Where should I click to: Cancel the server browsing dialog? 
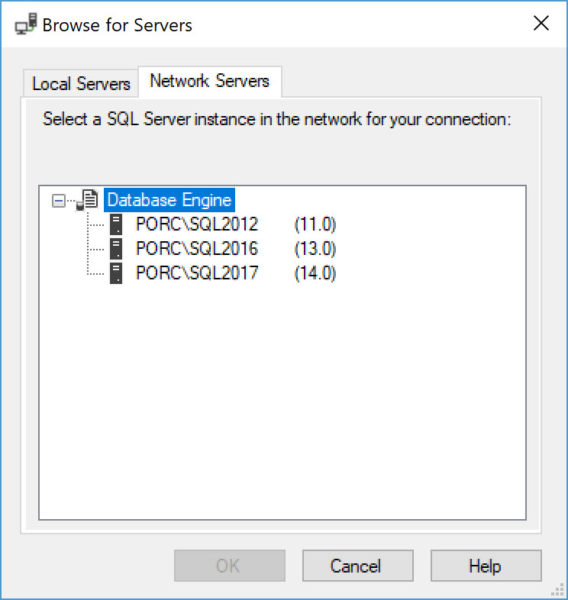coord(358,566)
